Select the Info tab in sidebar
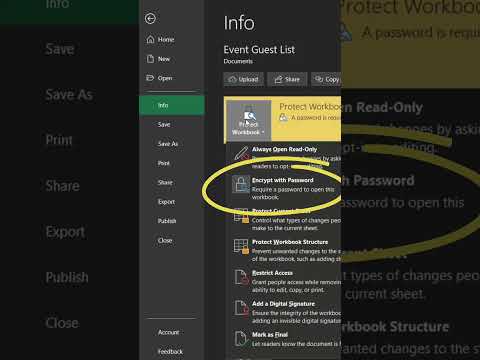480x360 pixels. (172, 105)
